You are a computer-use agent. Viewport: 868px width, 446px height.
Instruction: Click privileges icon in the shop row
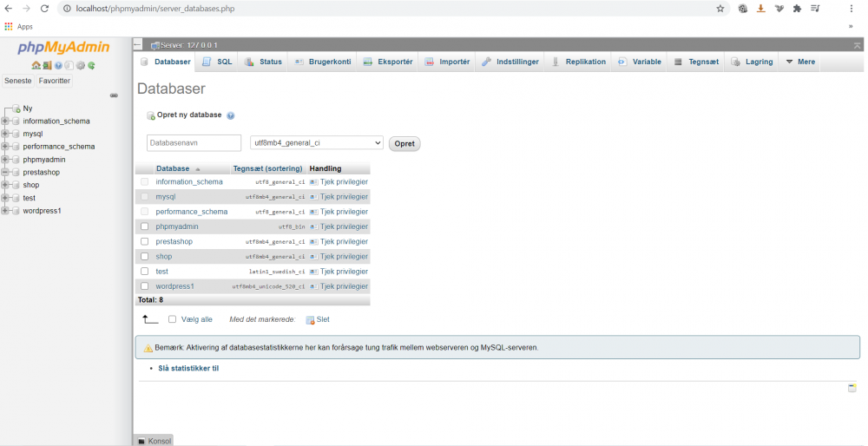pyautogui.click(x=314, y=257)
